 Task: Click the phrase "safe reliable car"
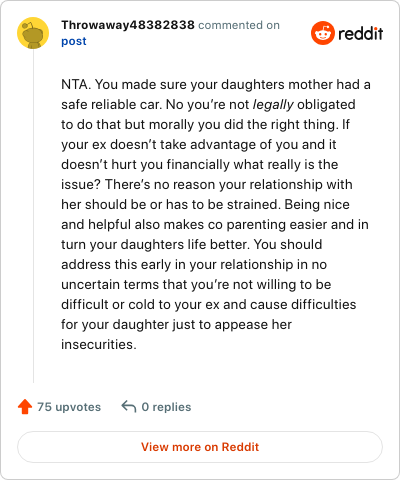pyautogui.click(x=111, y=105)
